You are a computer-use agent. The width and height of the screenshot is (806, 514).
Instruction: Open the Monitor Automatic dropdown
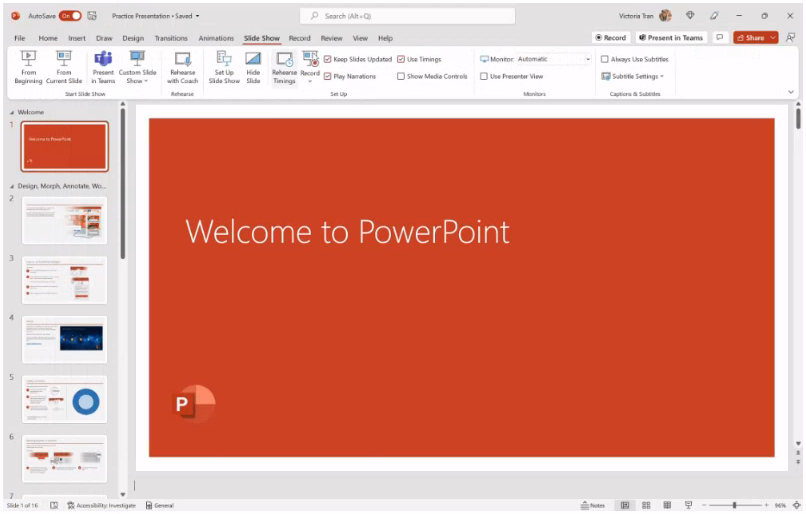click(588, 59)
